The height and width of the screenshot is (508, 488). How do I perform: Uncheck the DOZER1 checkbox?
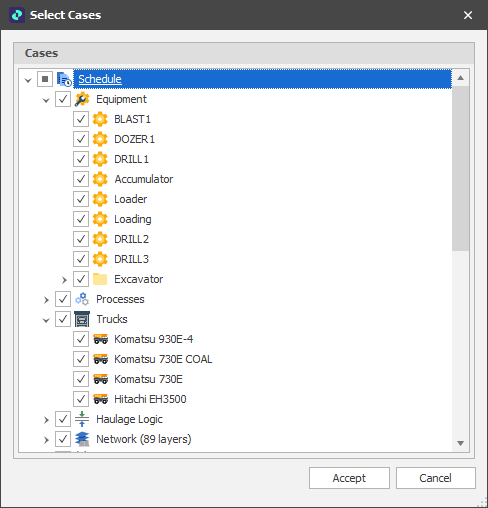[x=81, y=139]
